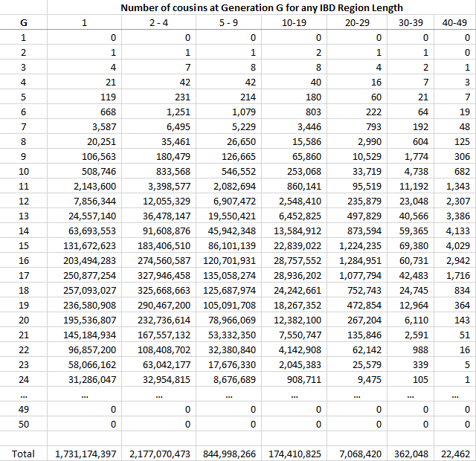Click the cell containing 2,942
476x461 pixels.
click(x=454, y=260)
